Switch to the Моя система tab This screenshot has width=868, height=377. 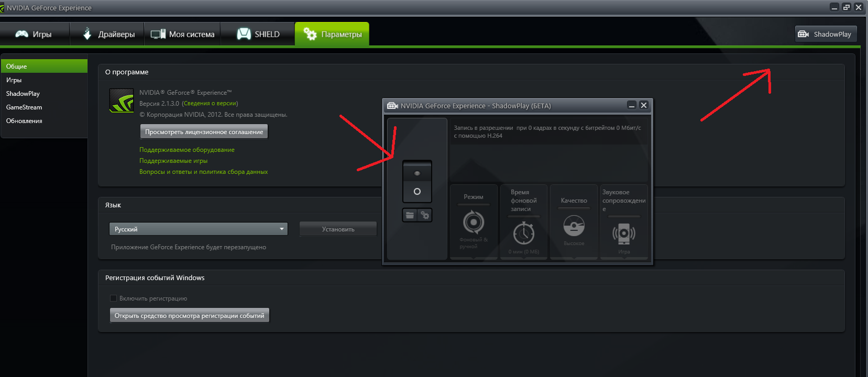tap(182, 34)
